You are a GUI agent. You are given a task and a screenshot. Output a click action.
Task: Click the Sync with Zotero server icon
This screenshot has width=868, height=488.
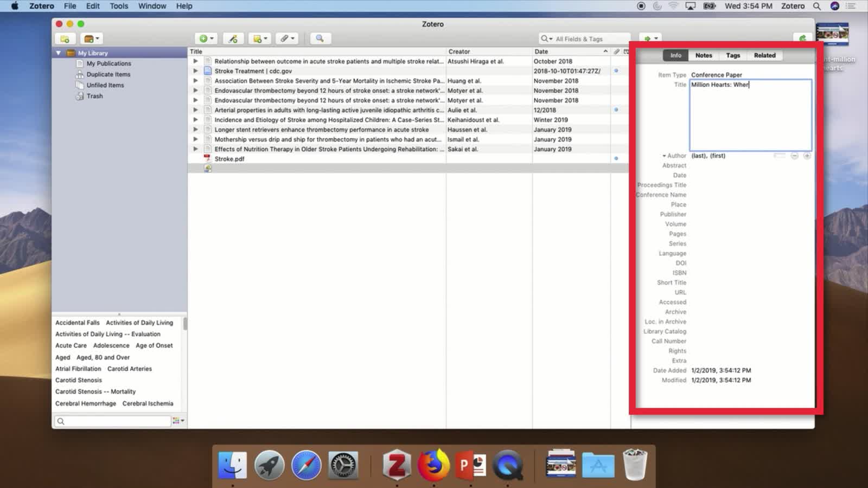pos(803,38)
